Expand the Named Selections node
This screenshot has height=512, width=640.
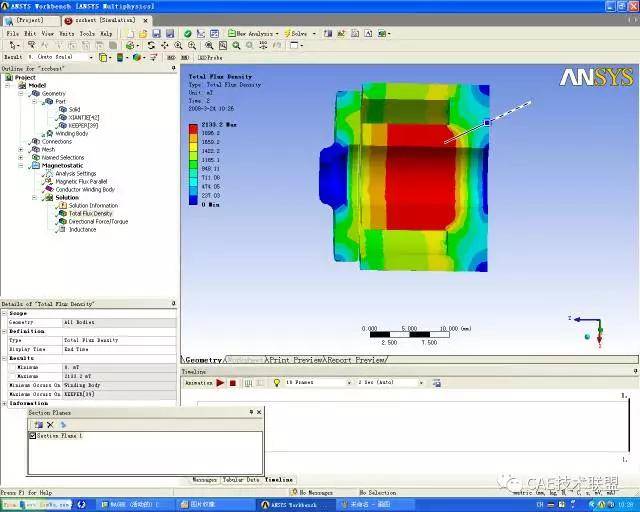[x=21, y=157]
